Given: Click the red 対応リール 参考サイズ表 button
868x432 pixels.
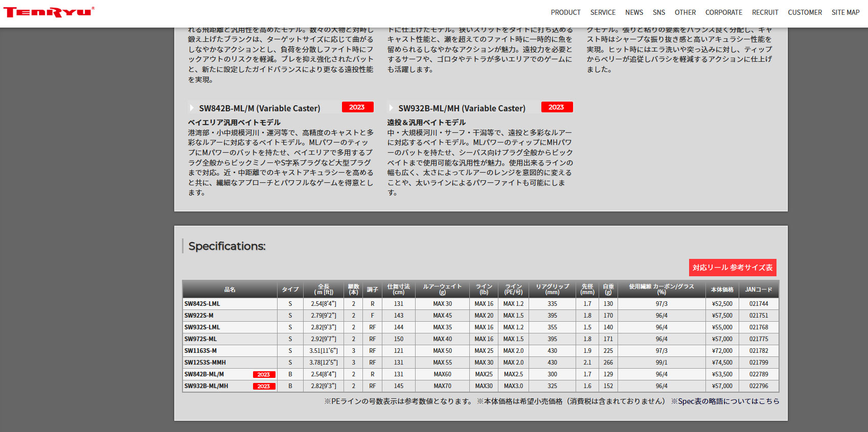Looking at the screenshot, I should coord(733,268).
